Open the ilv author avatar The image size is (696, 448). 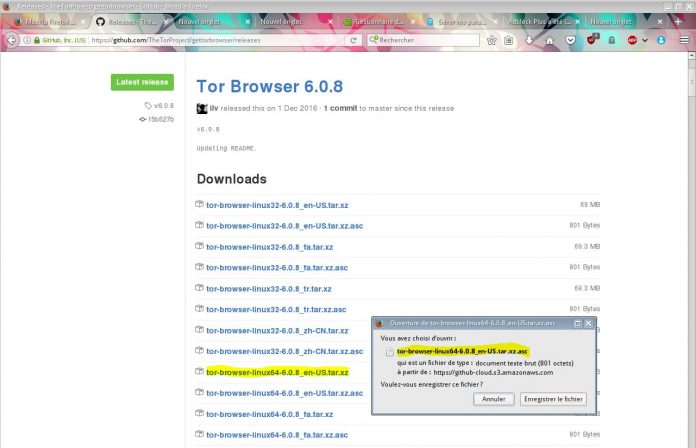point(202,108)
